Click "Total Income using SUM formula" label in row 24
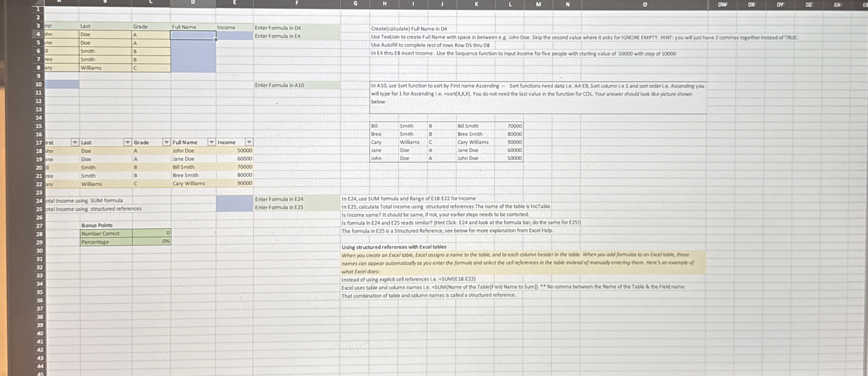This screenshot has height=376, width=868. point(84,200)
